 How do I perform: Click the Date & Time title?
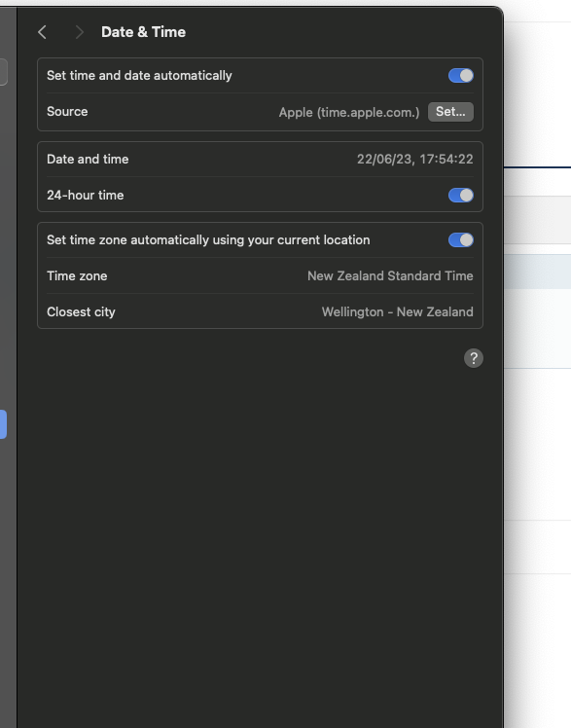coord(143,32)
